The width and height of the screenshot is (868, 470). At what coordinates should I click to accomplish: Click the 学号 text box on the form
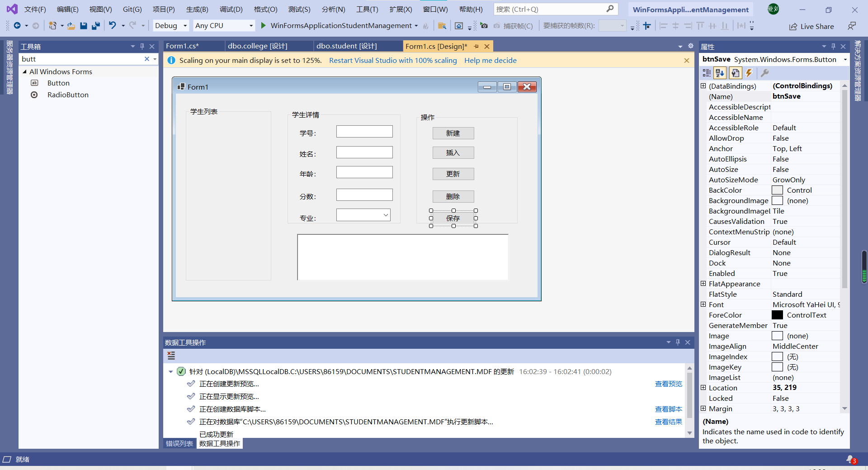click(364, 132)
